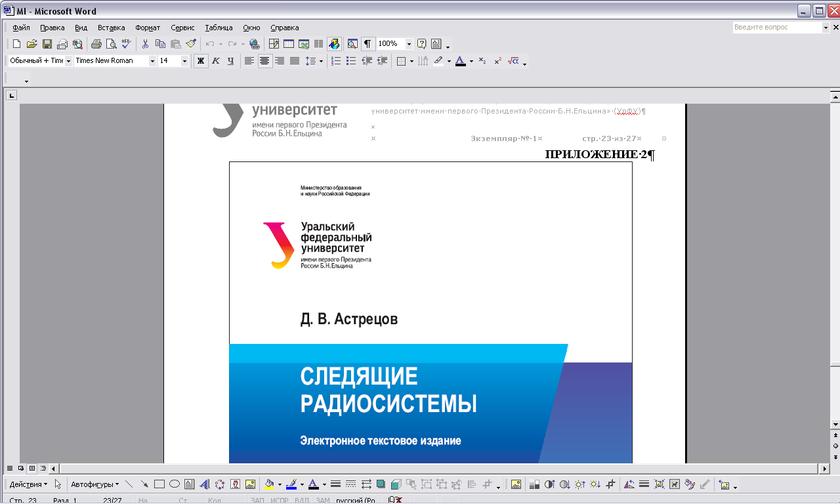Screen dimensions: 840x504
Task: Toggle the numbered list
Action: click(x=336, y=61)
